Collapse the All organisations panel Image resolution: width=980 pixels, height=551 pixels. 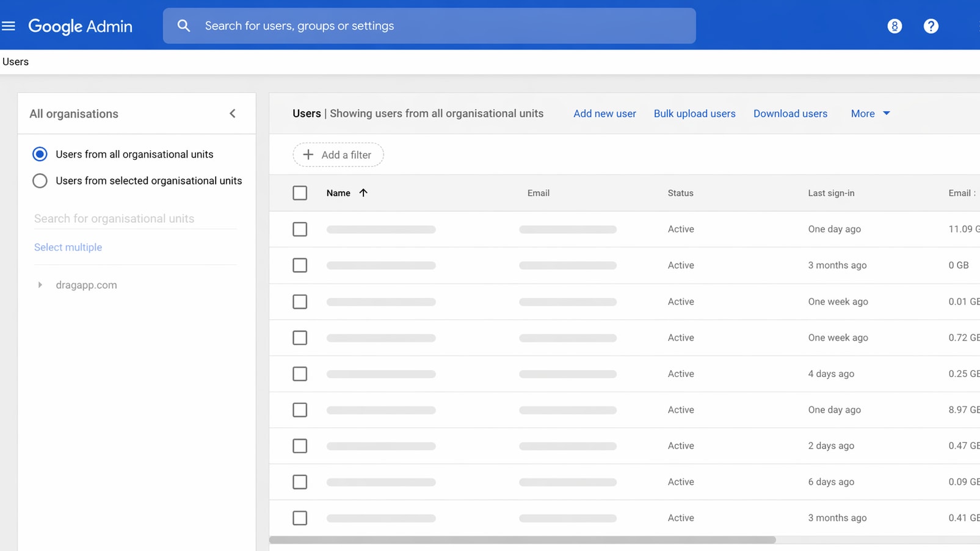tap(233, 113)
